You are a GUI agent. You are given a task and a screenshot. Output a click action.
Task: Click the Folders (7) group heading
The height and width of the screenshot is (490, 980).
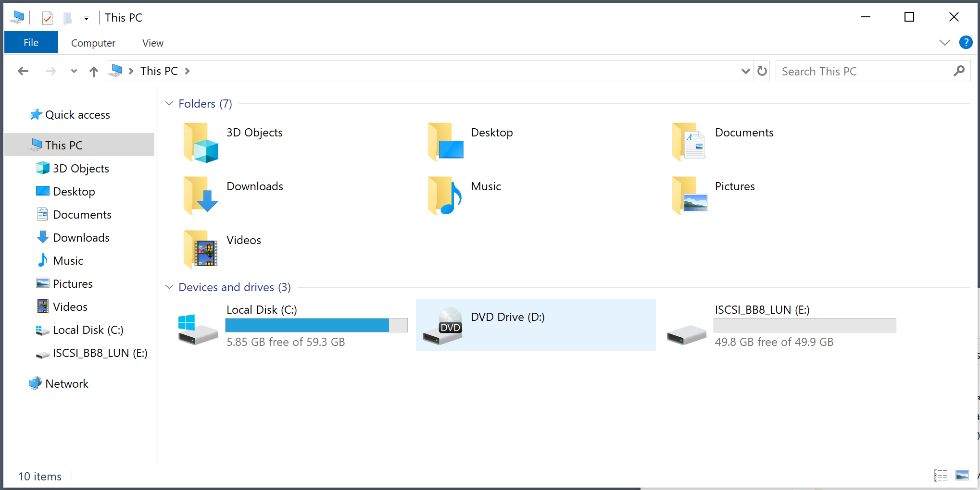pos(205,104)
